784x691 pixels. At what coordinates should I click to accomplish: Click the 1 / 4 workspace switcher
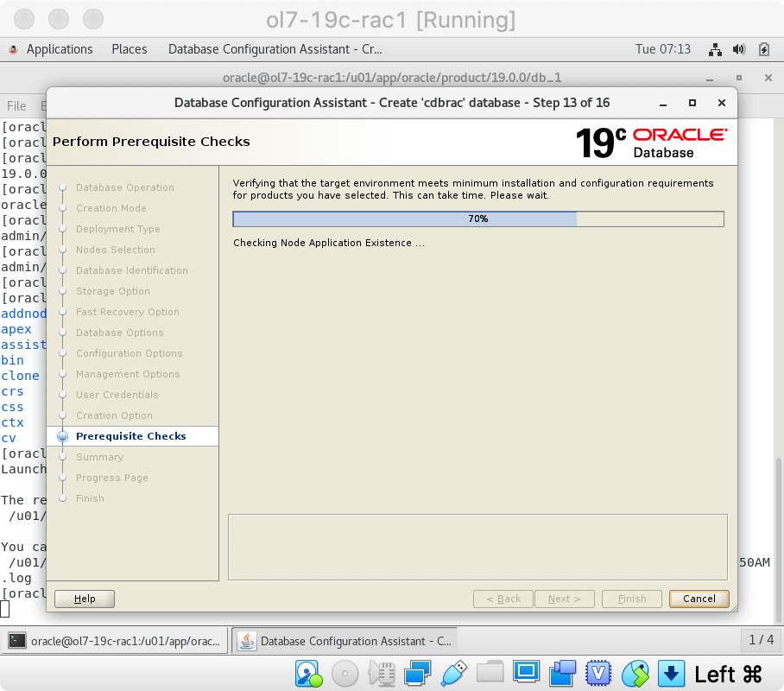click(761, 639)
